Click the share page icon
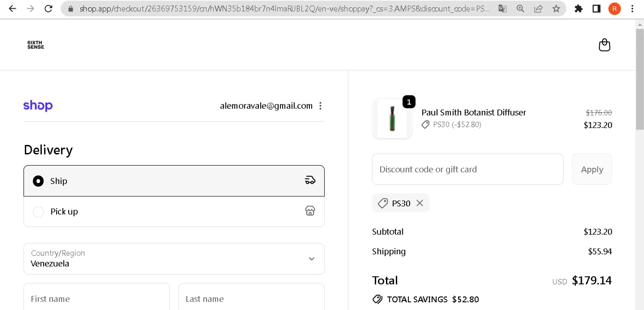The width and height of the screenshot is (644, 310). [538, 9]
